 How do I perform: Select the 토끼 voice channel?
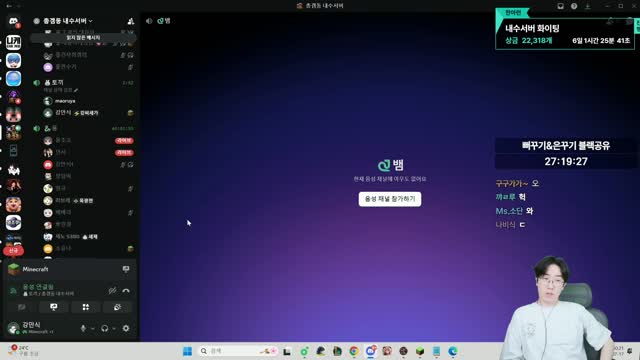pyautogui.click(x=57, y=82)
